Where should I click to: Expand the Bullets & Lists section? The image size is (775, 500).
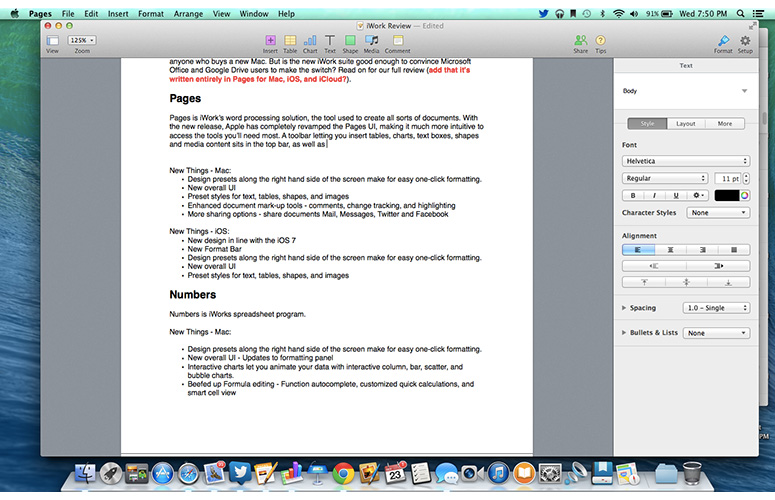click(x=624, y=333)
